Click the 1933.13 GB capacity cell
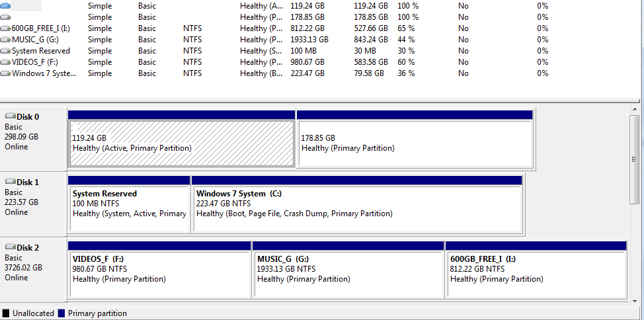Screen dimensions: 644x320 pyautogui.click(x=309, y=40)
